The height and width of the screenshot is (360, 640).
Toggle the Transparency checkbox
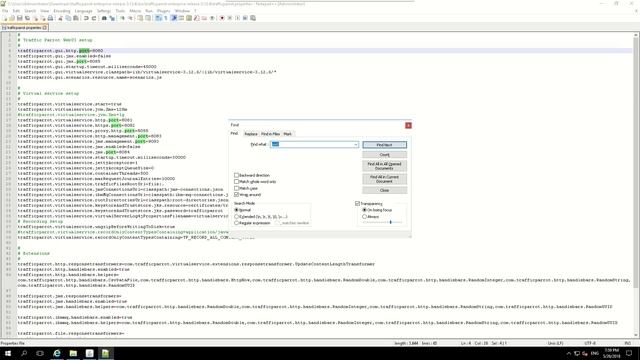[x=358, y=203]
